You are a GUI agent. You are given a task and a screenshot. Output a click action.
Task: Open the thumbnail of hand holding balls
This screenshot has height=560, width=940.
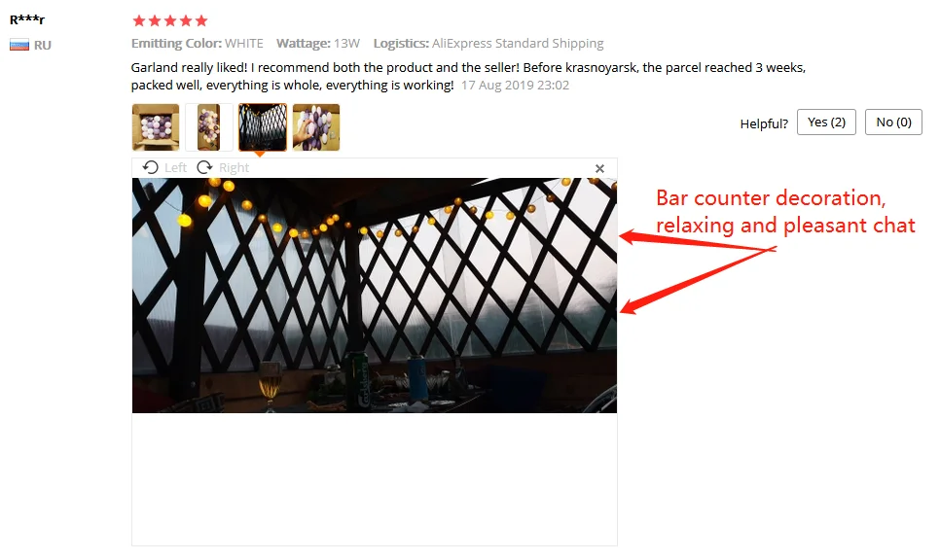click(x=316, y=127)
